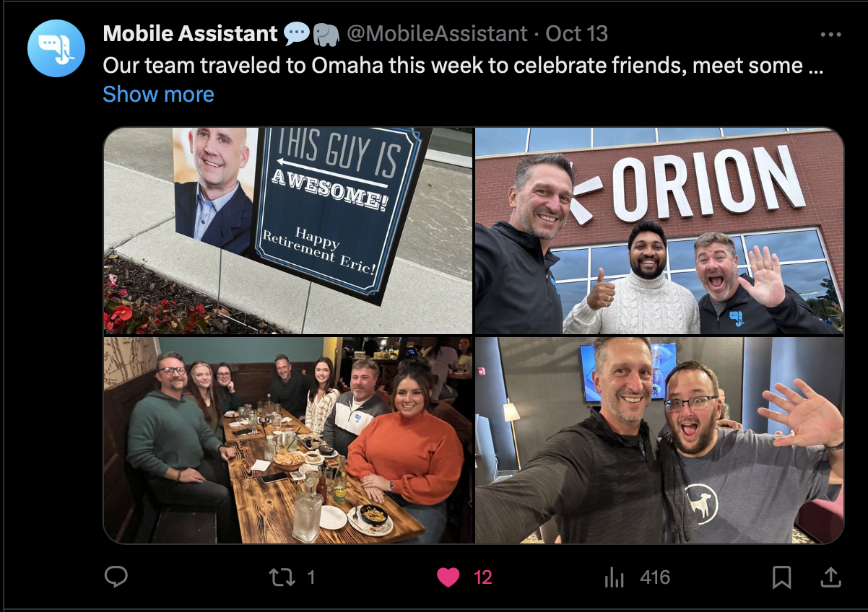This screenshot has height=612, width=868.
Task: Open the @MobileAssistant handle link
Action: (x=438, y=33)
